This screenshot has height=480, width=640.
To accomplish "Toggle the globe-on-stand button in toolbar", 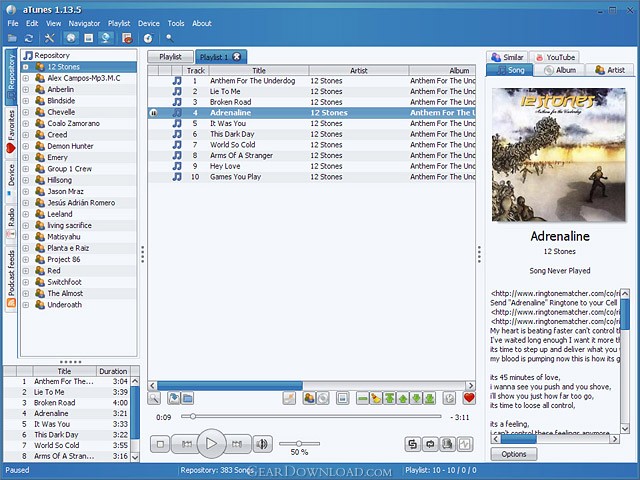I will (106, 38).
